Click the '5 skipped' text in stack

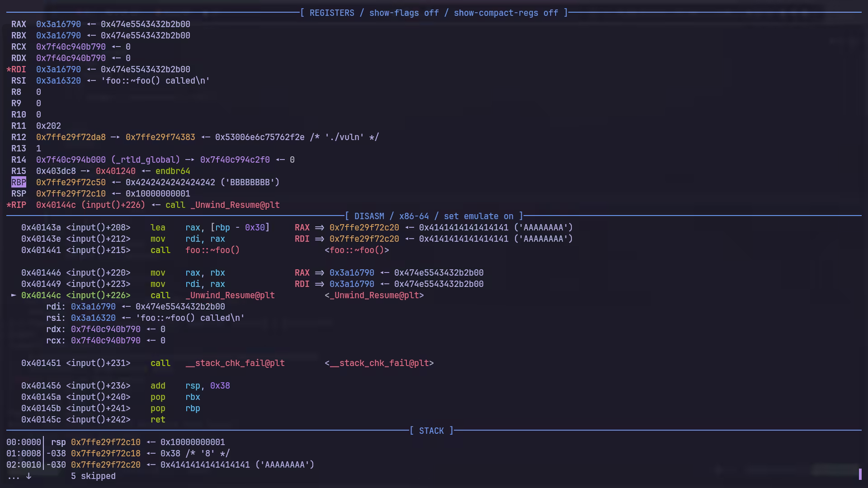93,476
